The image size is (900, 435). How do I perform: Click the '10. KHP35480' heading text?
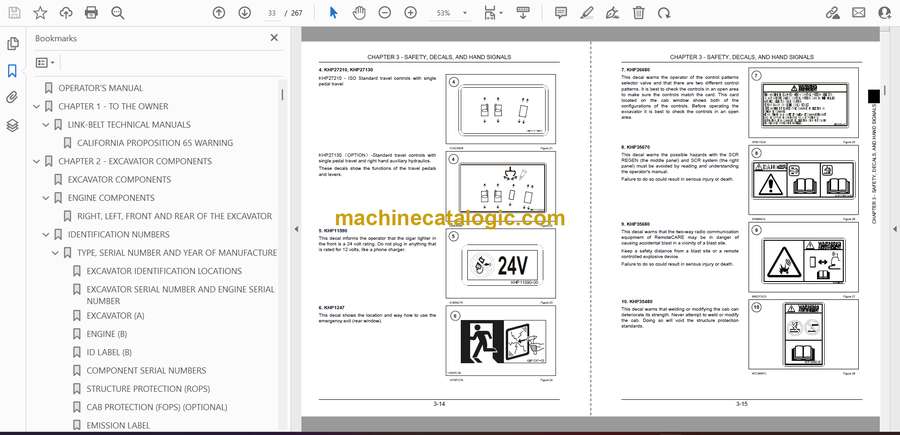[x=637, y=301]
